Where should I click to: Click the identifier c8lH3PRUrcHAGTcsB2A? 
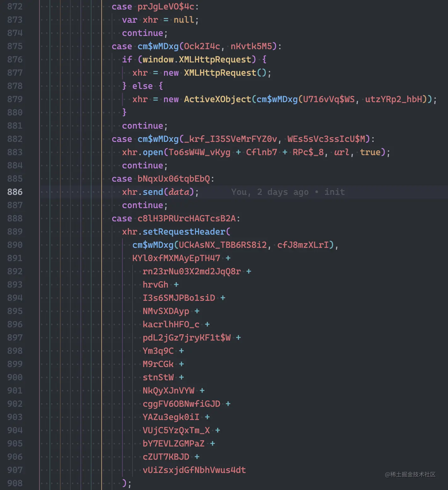coord(187,219)
